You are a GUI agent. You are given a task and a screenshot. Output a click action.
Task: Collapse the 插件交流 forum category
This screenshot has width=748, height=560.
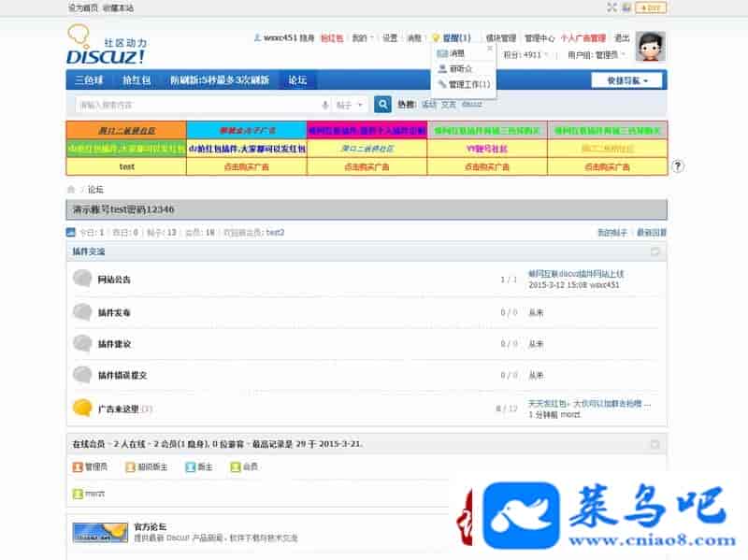[x=655, y=252]
